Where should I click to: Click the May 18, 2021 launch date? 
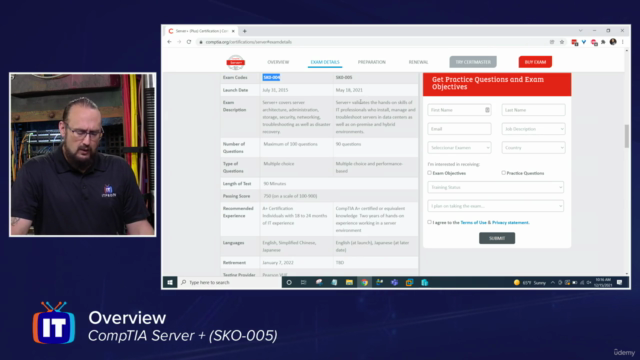(349, 90)
